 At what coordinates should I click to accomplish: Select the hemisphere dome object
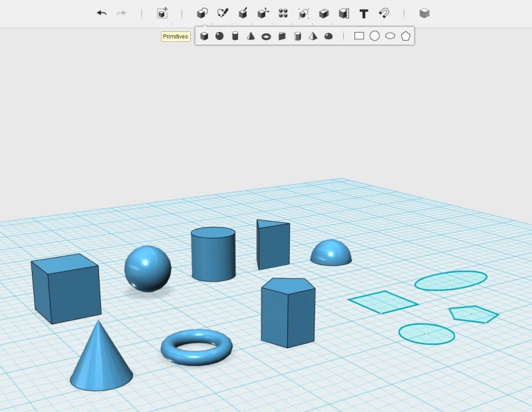point(331,253)
